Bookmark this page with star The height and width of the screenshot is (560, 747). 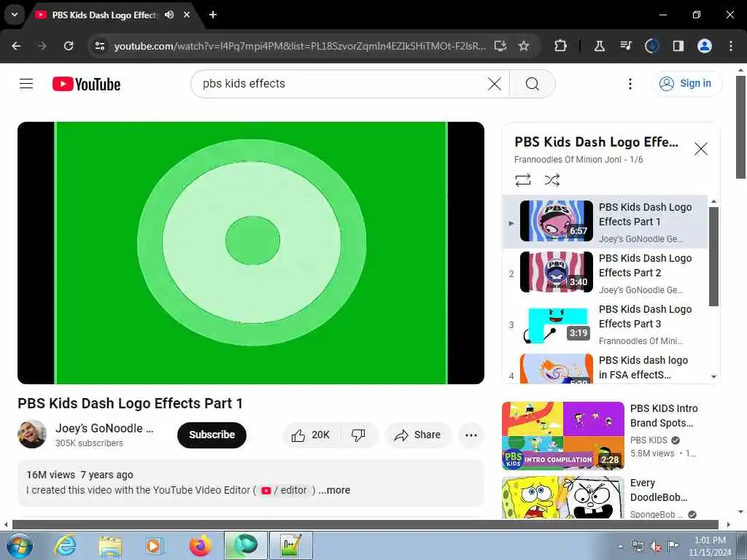524,46
